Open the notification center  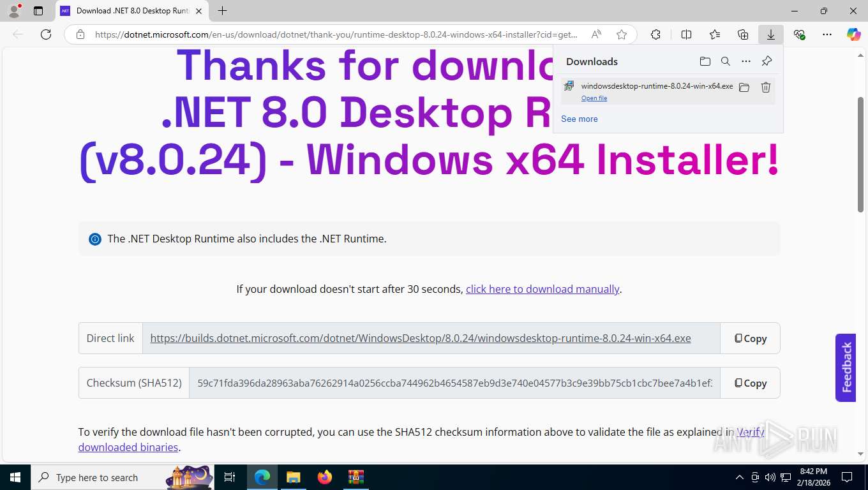point(847,477)
